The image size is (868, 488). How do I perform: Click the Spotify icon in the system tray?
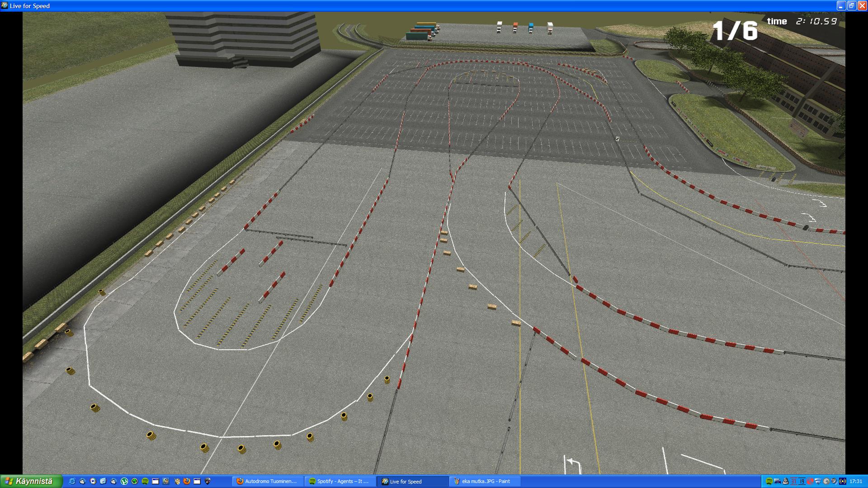[x=769, y=482]
